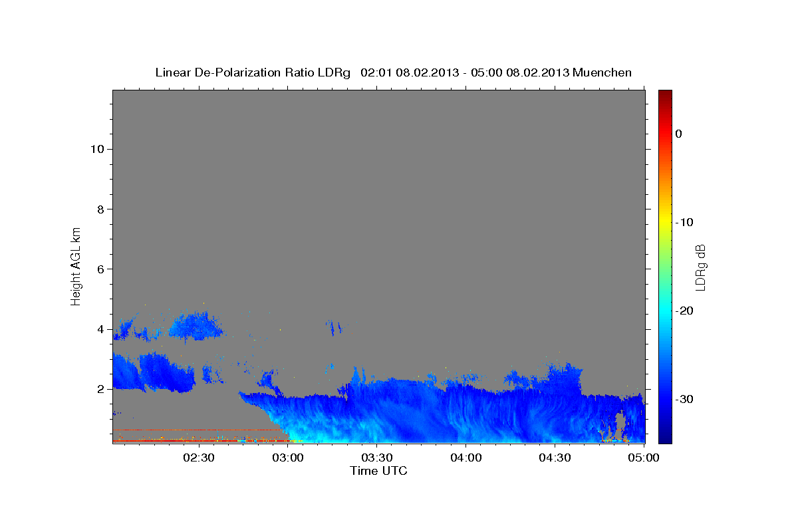798x532 pixels.
Task: Click the 03:00 time tick label
Action: [288, 458]
